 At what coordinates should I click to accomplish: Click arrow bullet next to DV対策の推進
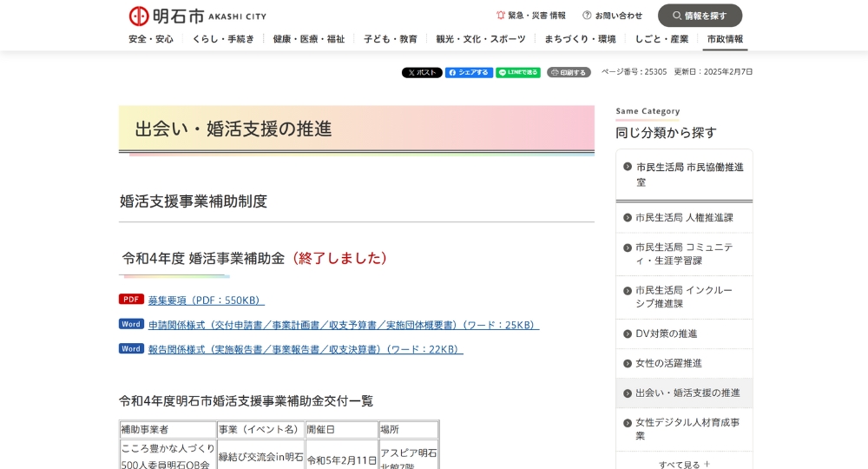(628, 334)
